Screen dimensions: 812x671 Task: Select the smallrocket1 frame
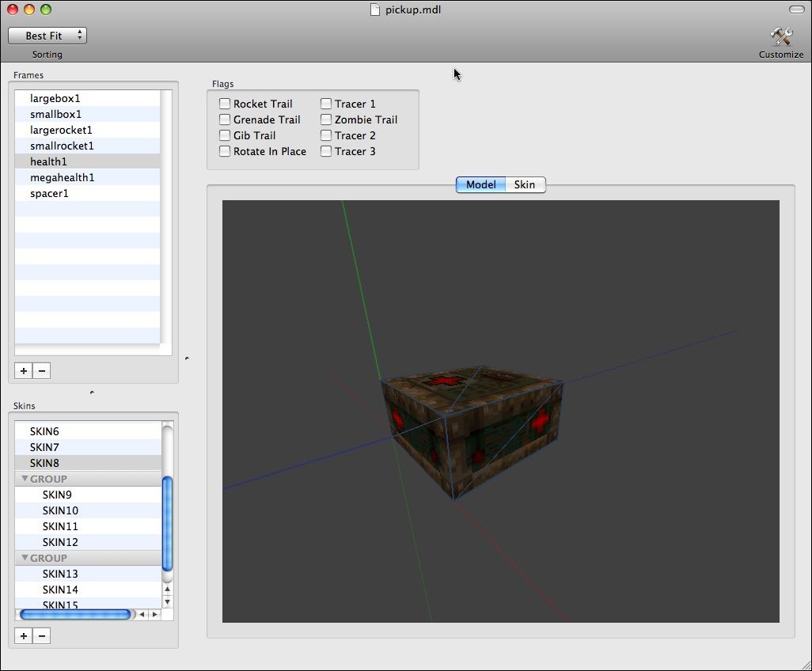pos(87,146)
